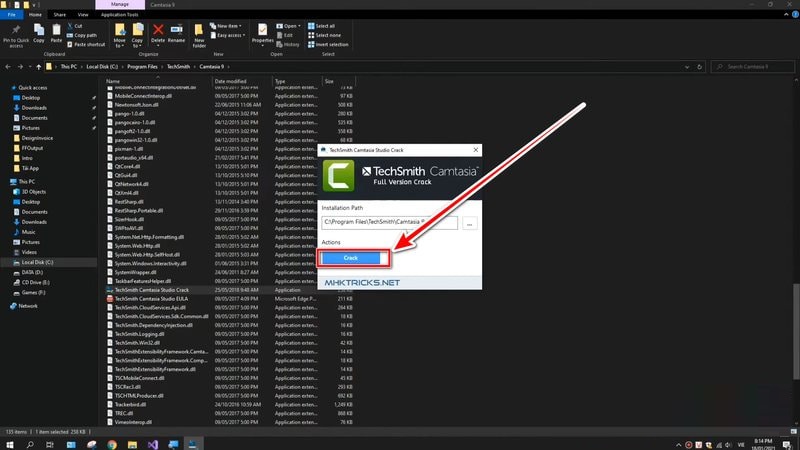The image size is (800, 450).
Task: Switch to the Share ribbon tab
Action: [x=60, y=15]
